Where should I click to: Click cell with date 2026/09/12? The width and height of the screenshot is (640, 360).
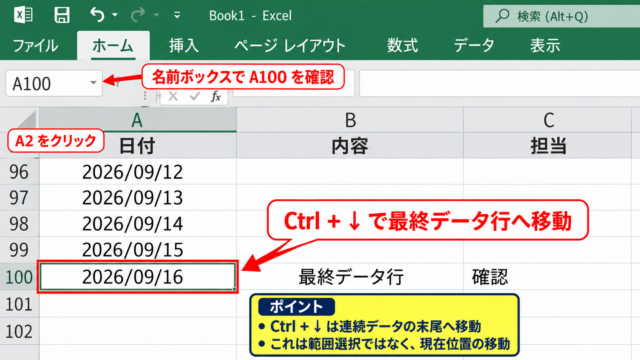tap(138, 172)
